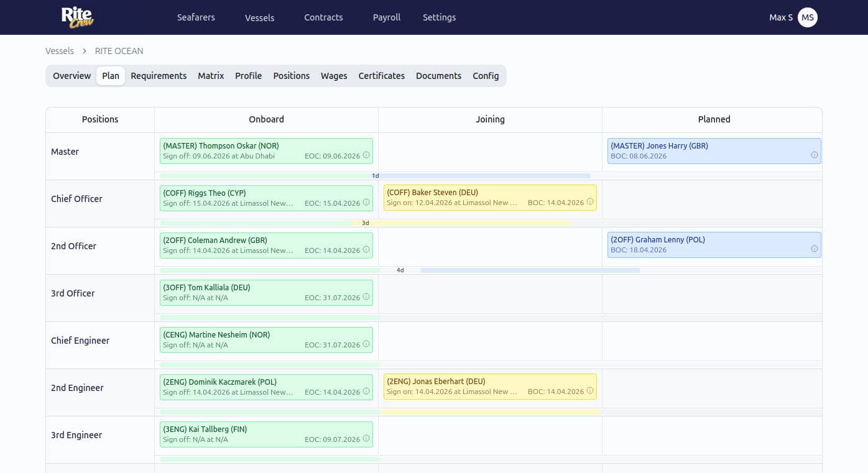This screenshot has height=473, width=868.
Task: Switch to the Requirements tab
Action: 159,76
